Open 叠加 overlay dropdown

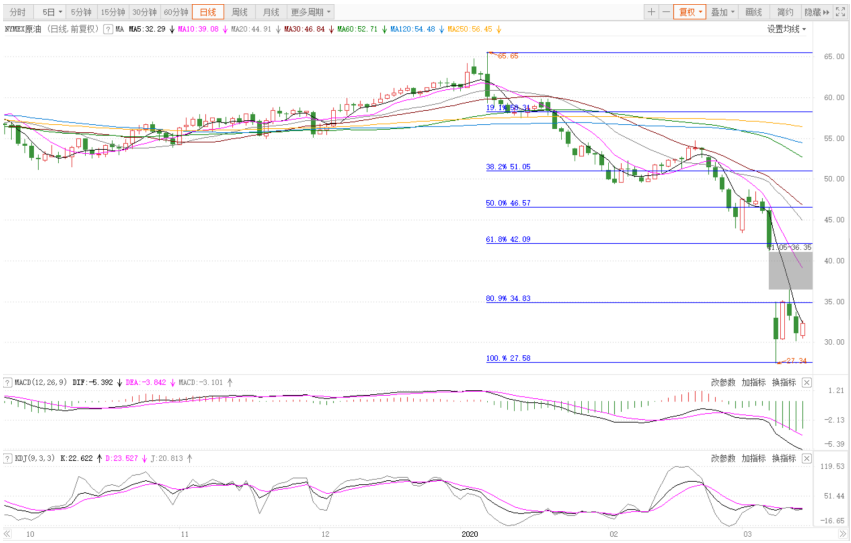point(722,12)
